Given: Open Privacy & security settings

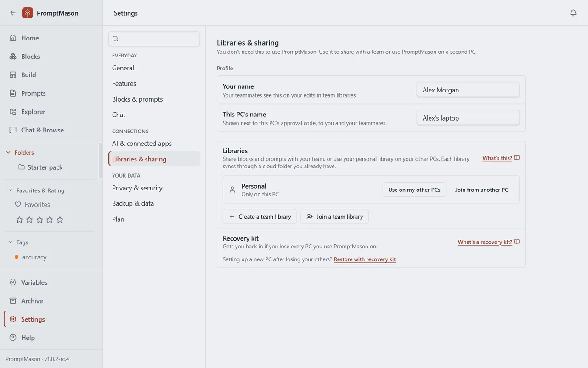Looking at the screenshot, I should pos(154,188).
